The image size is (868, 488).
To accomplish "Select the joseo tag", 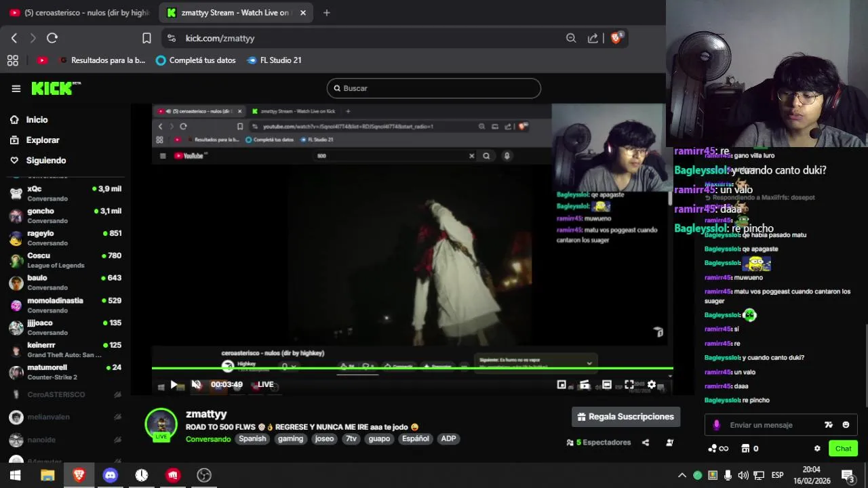I will pos(324,439).
